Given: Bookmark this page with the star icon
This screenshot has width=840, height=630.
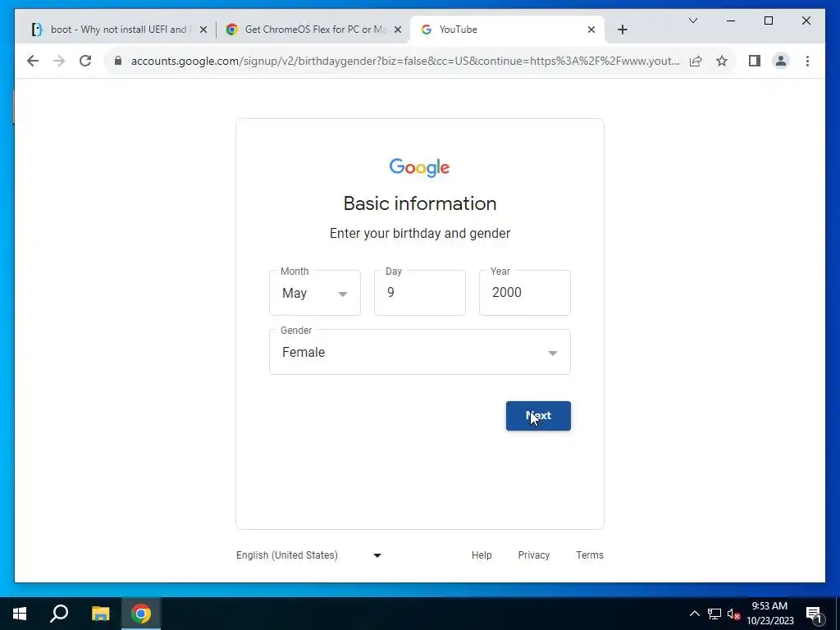Looking at the screenshot, I should point(722,61).
